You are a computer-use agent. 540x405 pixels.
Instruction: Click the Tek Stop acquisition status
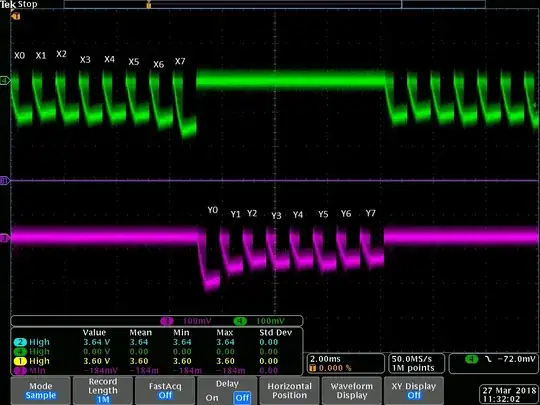(x=19, y=4)
